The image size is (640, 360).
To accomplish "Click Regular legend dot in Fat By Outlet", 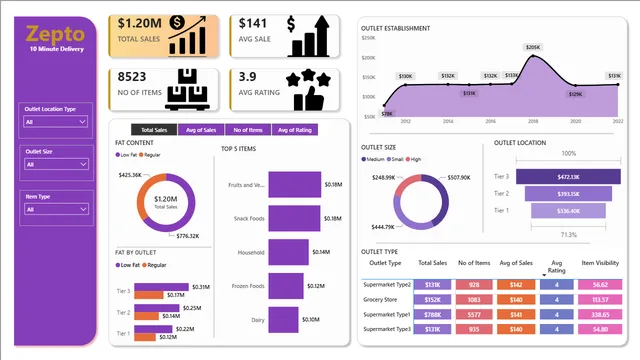I will (x=144, y=265).
